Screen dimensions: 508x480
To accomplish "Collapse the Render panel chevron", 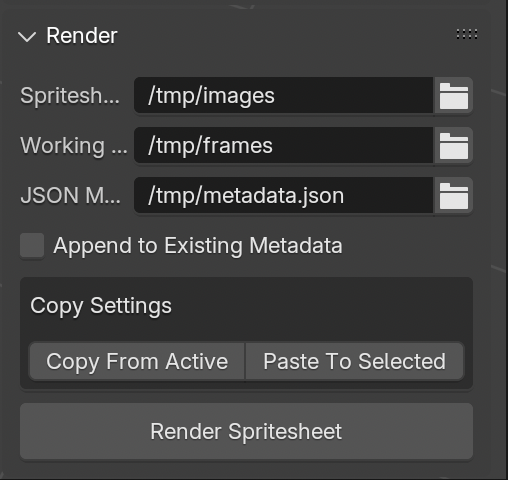I will coord(27,36).
